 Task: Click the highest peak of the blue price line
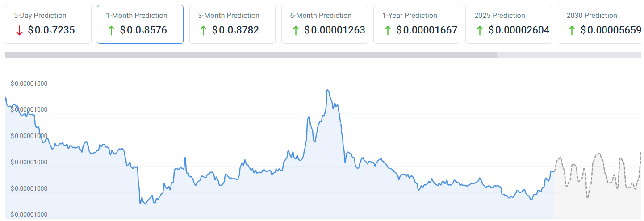[x=328, y=90]
